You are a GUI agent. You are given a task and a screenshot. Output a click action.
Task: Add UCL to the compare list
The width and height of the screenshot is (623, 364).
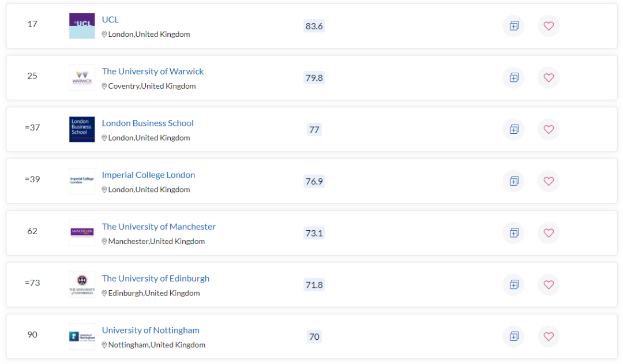click(514, 26)
